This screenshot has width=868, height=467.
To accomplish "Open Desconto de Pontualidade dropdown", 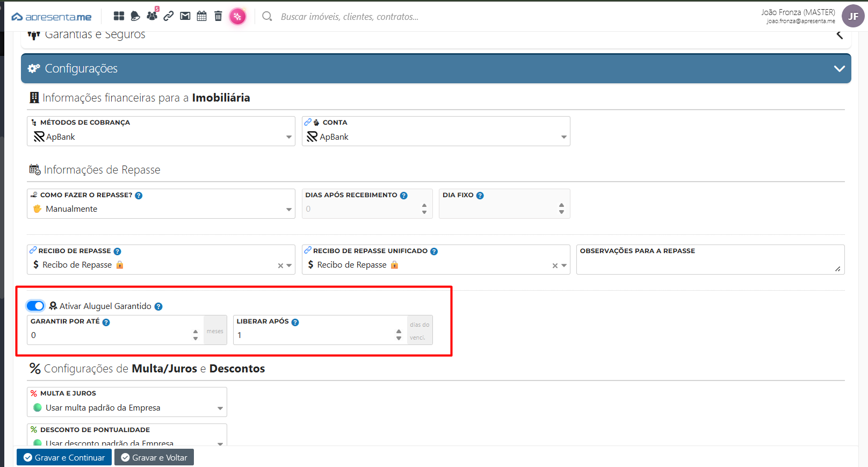I will (x=127, y=435).
